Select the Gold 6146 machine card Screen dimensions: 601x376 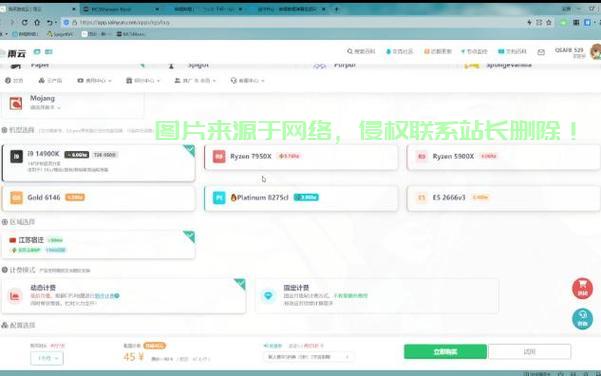click(x=99, y=198)
